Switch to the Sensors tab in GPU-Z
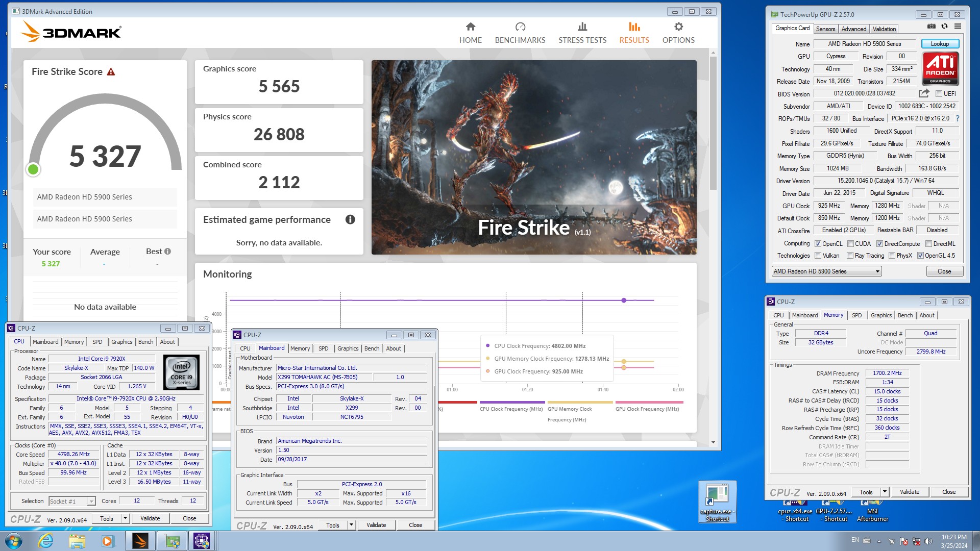The image size is (980, 551). coord(825,29)
